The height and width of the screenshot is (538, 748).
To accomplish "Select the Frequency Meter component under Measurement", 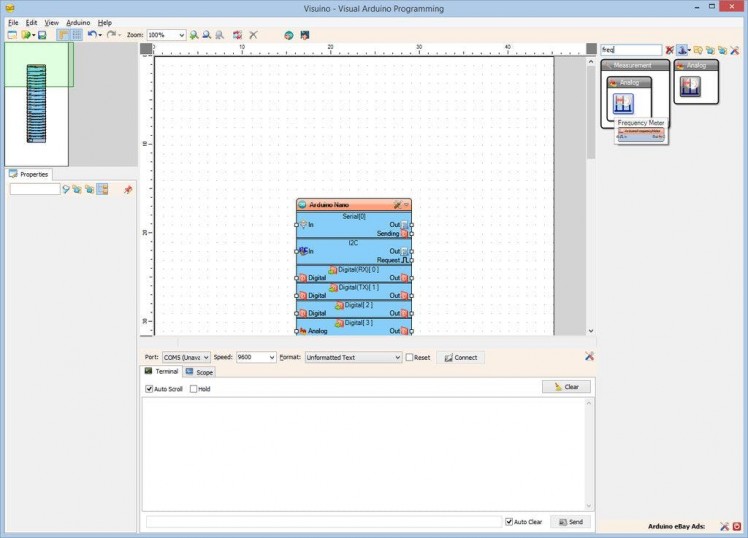I will 625,103.
